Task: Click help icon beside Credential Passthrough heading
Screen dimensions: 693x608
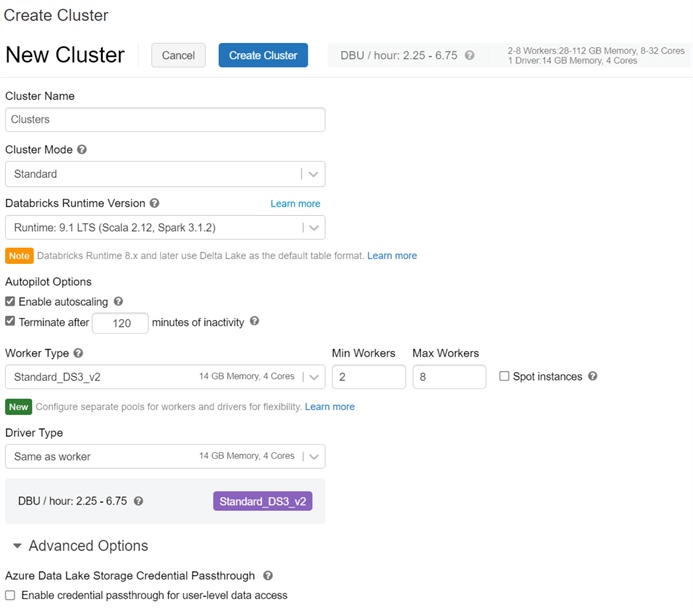Action: 268,576
